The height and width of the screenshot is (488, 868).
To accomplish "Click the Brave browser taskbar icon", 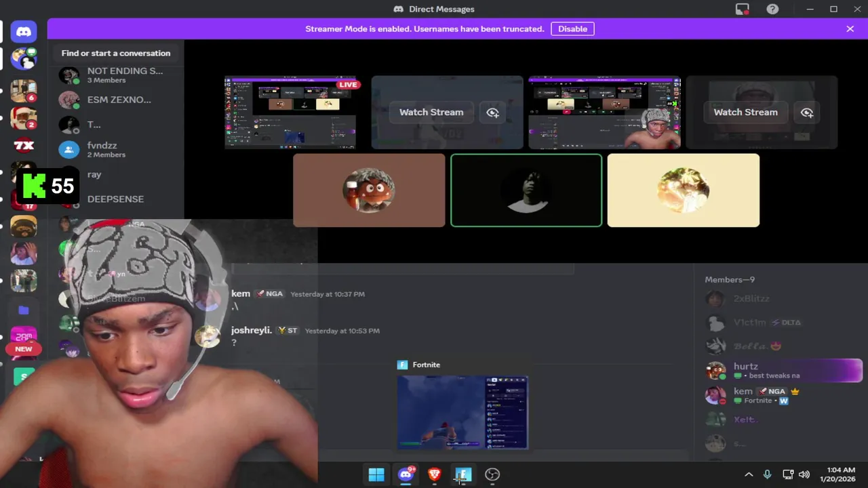I will click(435, 474).
